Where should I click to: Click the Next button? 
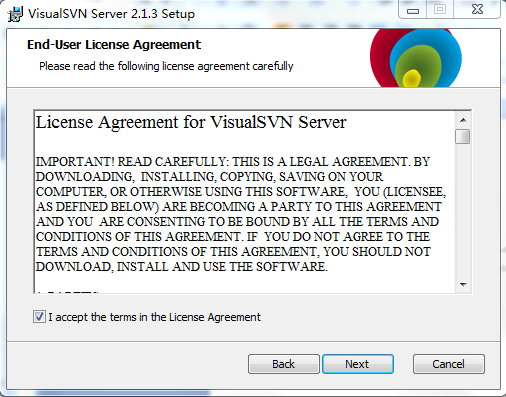[x=358, y=364]
